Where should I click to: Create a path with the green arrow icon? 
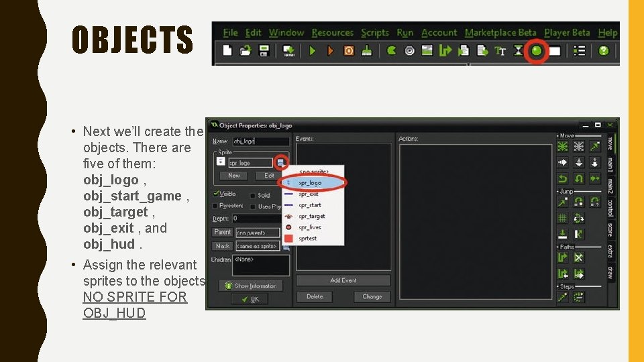pos(445,50)
